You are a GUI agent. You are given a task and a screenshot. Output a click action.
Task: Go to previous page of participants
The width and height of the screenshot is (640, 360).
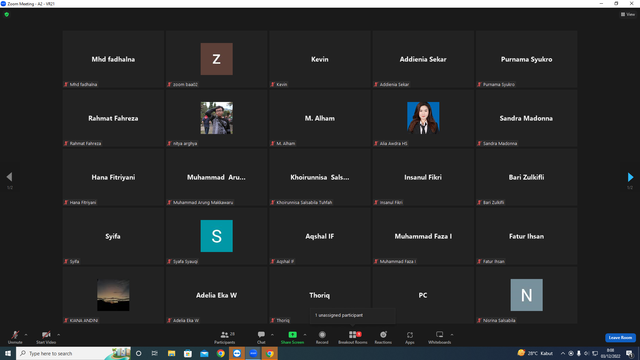pos(9,177)
